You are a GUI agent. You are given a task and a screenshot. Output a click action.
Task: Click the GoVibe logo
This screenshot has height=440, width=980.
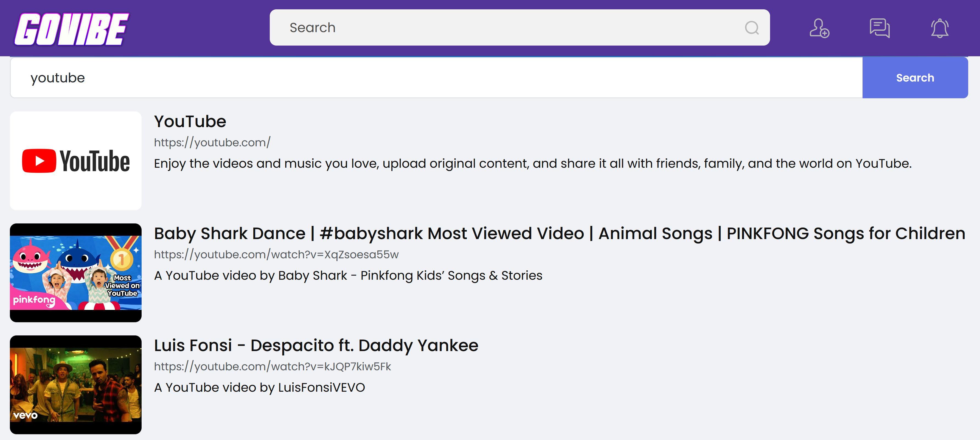[x=72, y=29]
